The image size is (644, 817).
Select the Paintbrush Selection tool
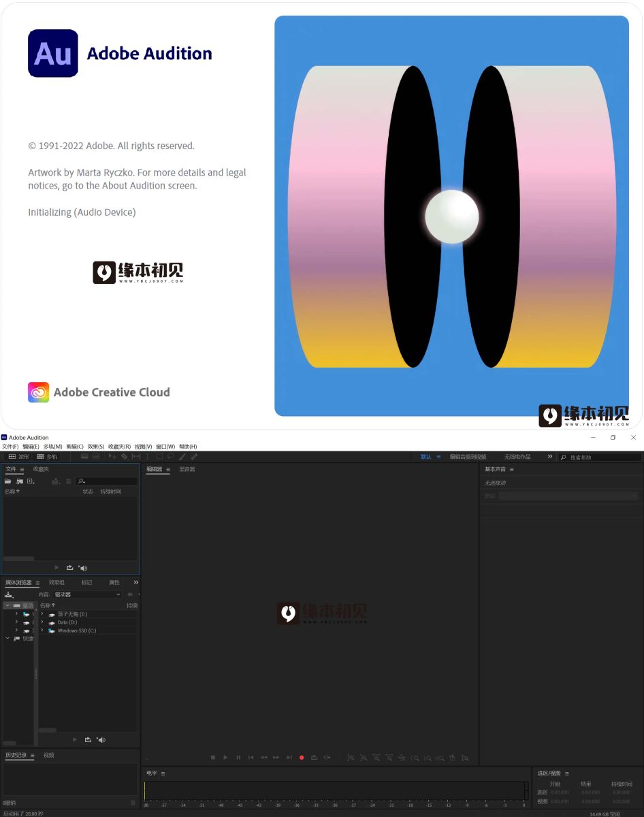pyautogui.click(x=182, y=457)
